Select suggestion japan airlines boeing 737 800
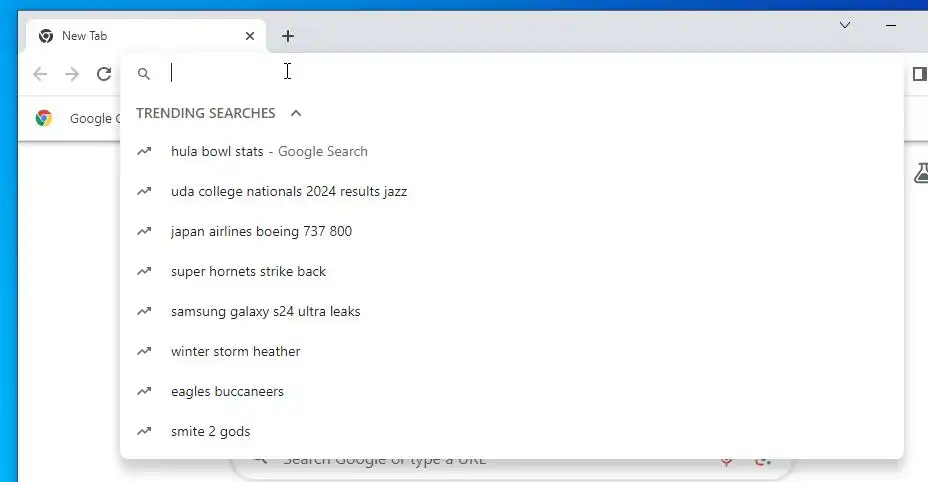The height and width of the screenshot is (482, 928). click(x=512, y=232)
